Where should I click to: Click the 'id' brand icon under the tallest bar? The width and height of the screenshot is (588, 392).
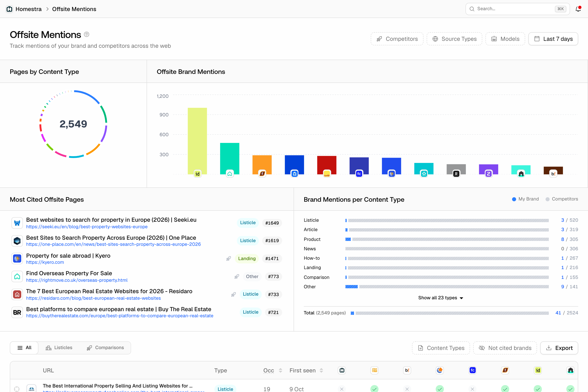click(197, 174)
